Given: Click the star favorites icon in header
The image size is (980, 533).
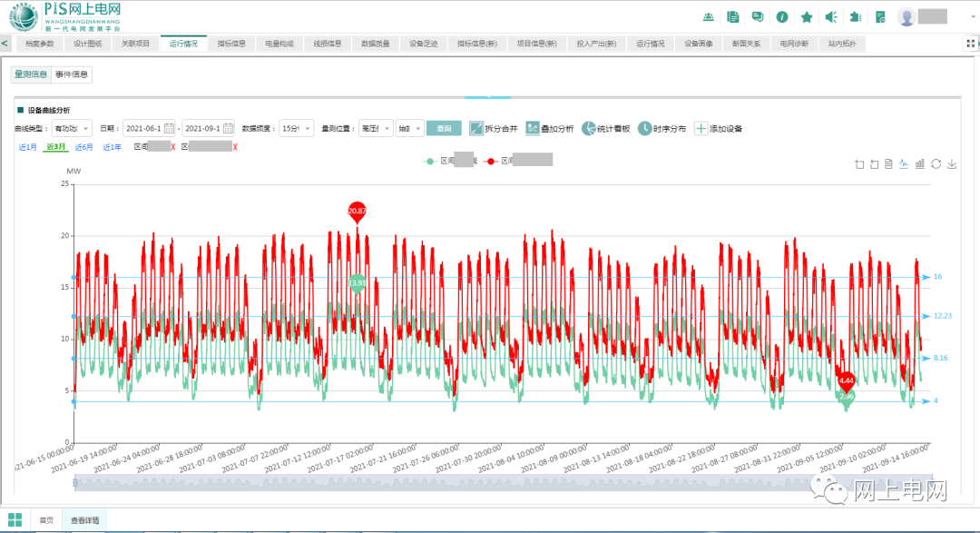Looking at the screenshot, I should pos(807,17).
